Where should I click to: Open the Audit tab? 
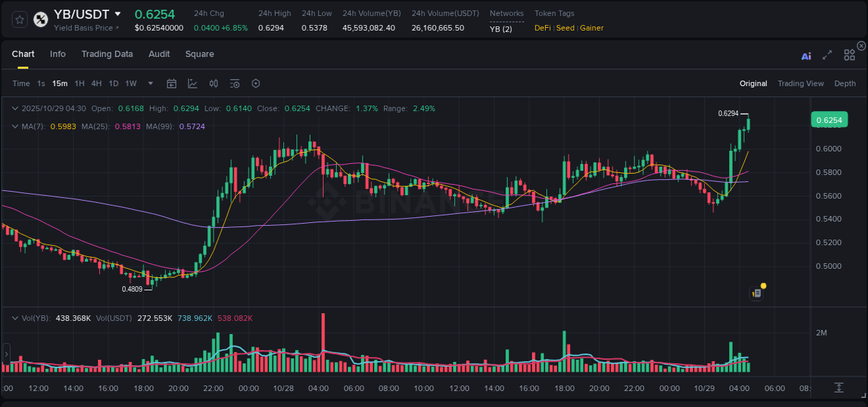click(159, 54)
